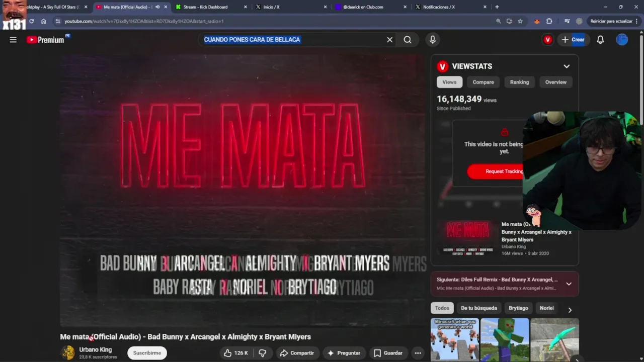Click the Suscribirme button
This screenshot has width=644, height=362.
point(147,353)
